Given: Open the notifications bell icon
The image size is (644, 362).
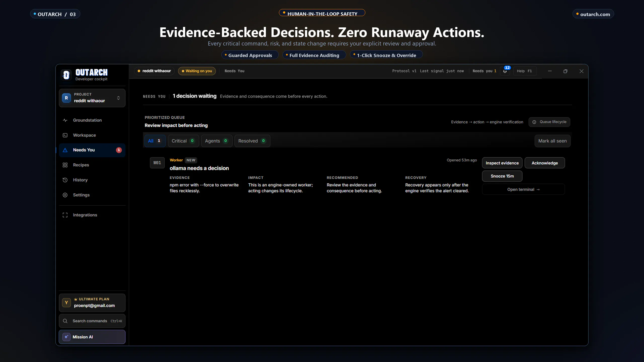Looking at the screenshot, I should tap(505, 71).
